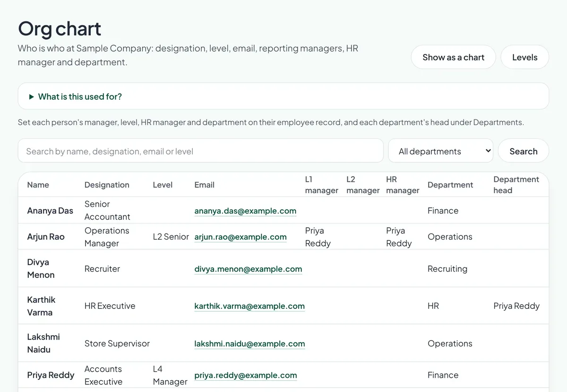Select the name Karthik Varma
567x392 pixels.
coord(41,306)
